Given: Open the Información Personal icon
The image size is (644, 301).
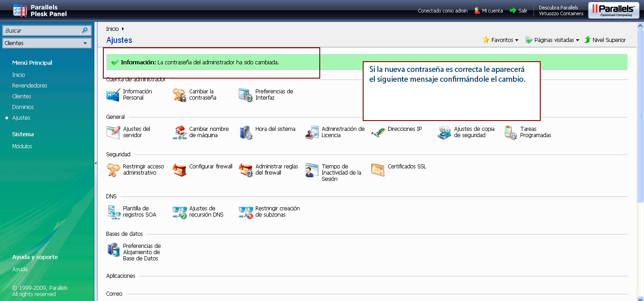Looking at the screenshot, I should [114, 95].
